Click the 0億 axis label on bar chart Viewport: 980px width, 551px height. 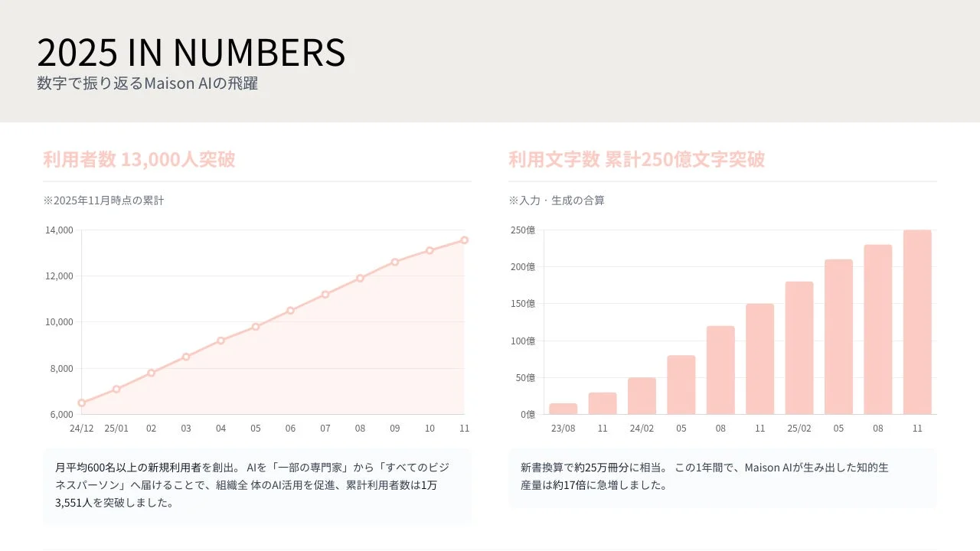coord(528,414)
